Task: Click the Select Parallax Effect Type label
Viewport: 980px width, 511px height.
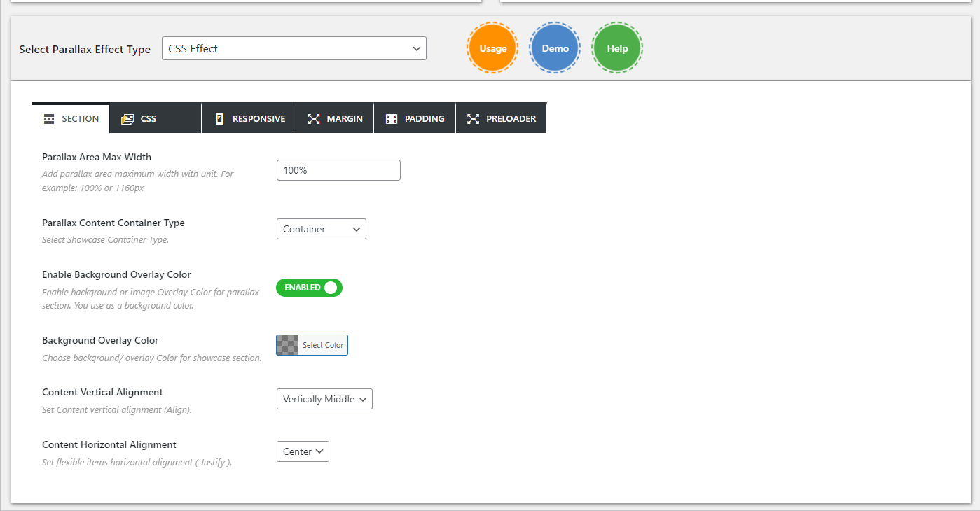Action: pyautogui.click(x=85, y=50)
